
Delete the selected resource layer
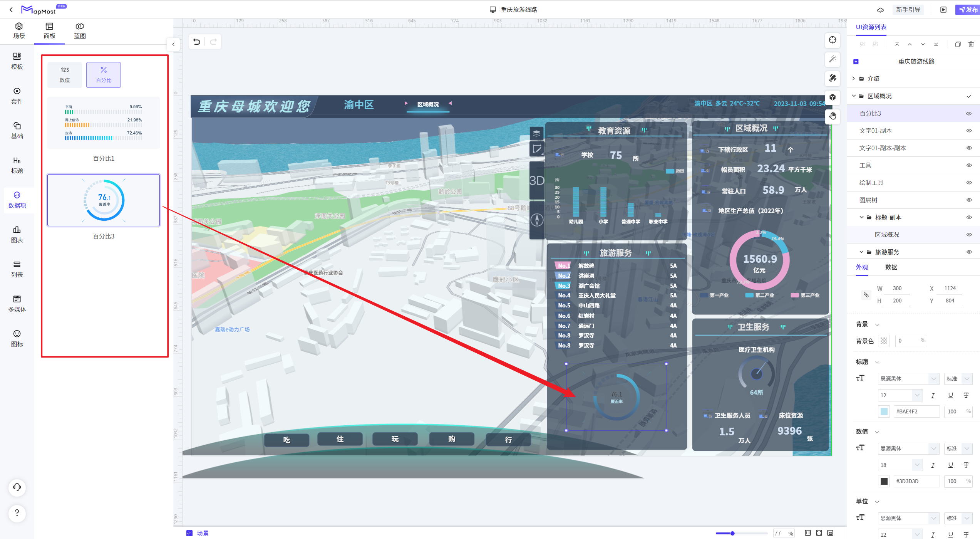(x=971, y=44)
